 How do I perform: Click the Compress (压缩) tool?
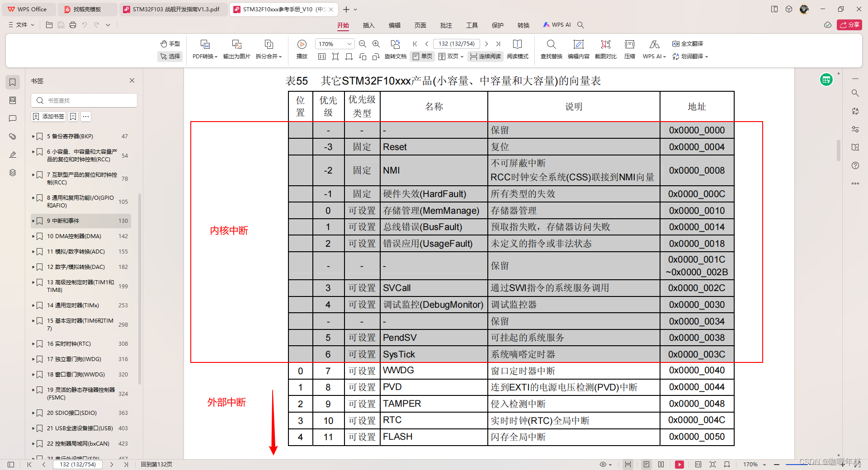pos(630,50)
